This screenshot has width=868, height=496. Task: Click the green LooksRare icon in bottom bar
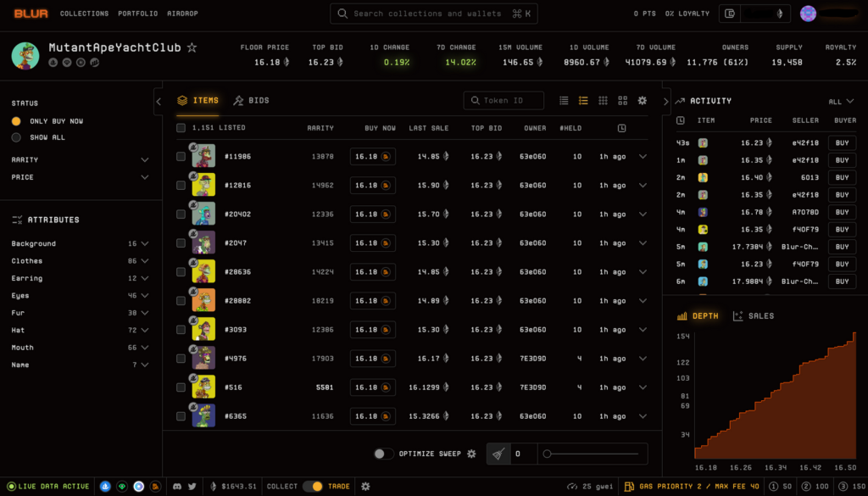pos(122,486)
